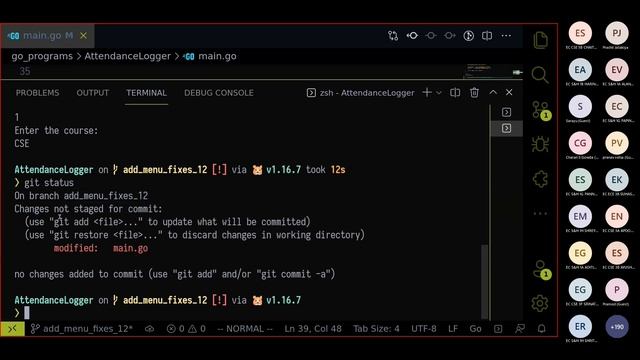The height and width of the screenshot is (360, 640).
Task: Click go_programs in the breadcrumb
Action: click(42, 56)
